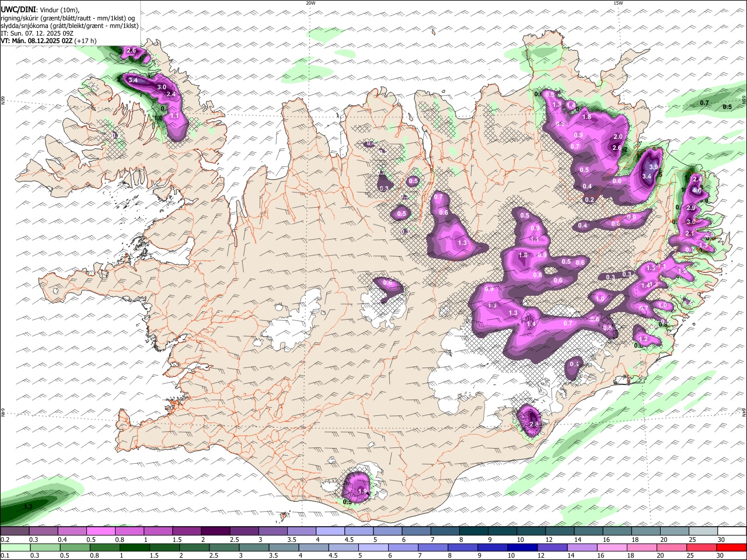The image size is (747, 560).
Task: Select upper legend swatch between 4 and 4.5
Action: 330,531
